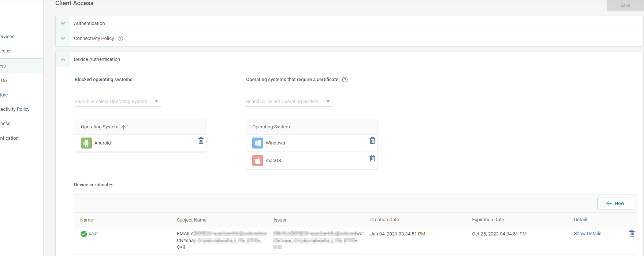
Task: Remove Windows from certificate-required list
Action: (x=372, y=141)
